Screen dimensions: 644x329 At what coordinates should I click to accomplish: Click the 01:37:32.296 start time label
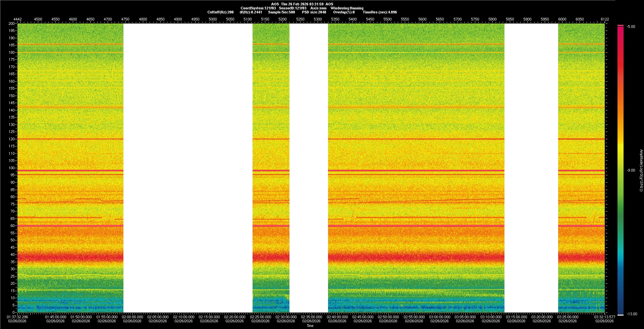[x=18, y=317]
